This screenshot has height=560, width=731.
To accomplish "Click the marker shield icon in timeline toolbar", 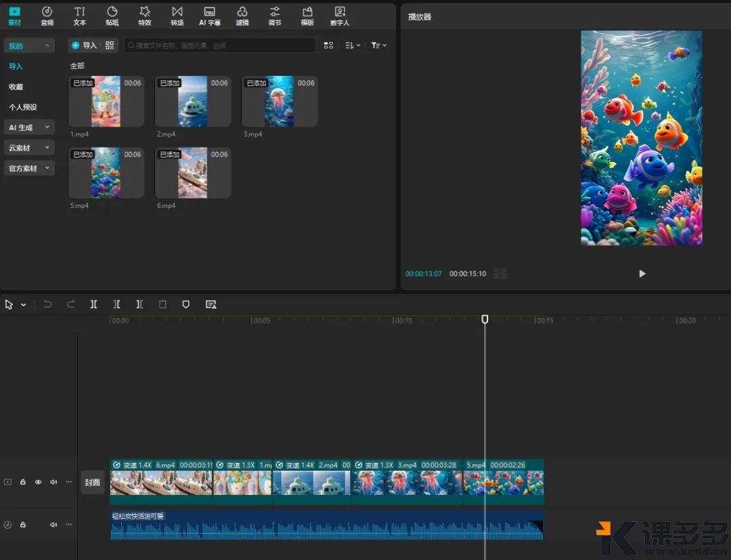I will pyautogui.click(x=185, y=305).
